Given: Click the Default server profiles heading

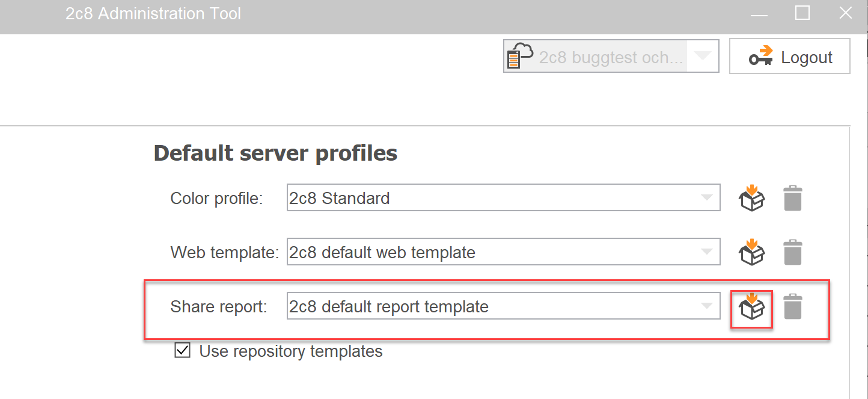Looking at the screenshot, I should pyautogui.click(x=275, y=153).
